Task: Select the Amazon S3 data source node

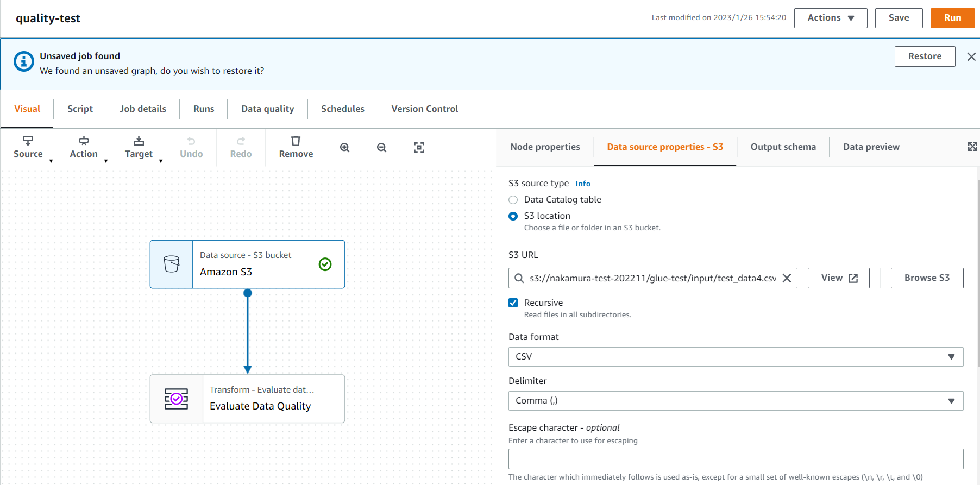Action: (x=248, y=264)
